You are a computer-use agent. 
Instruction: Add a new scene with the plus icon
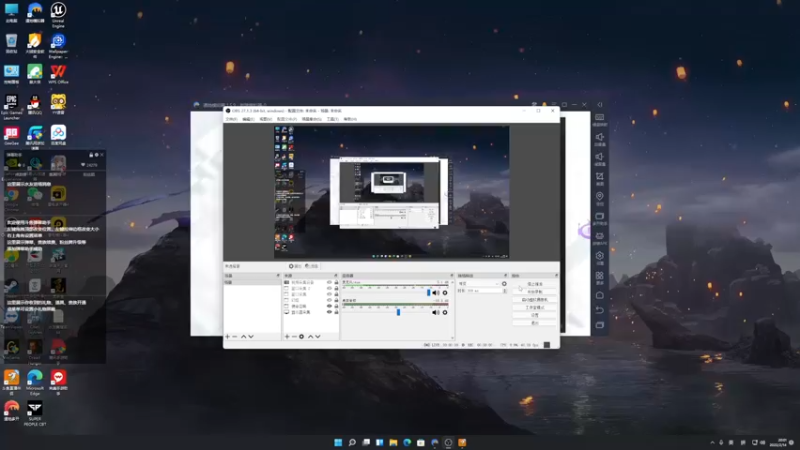(x=228, y=337)
